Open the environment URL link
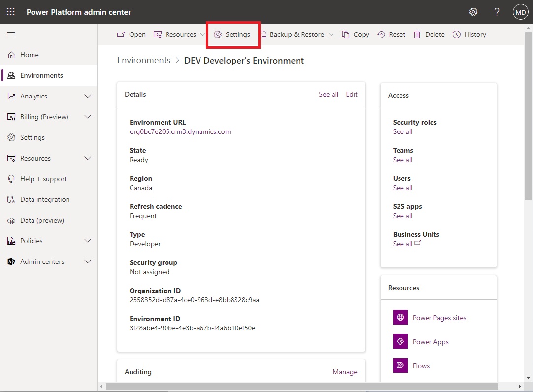The width and height of the screenshot is (533, 392). (x=180, y=131)
